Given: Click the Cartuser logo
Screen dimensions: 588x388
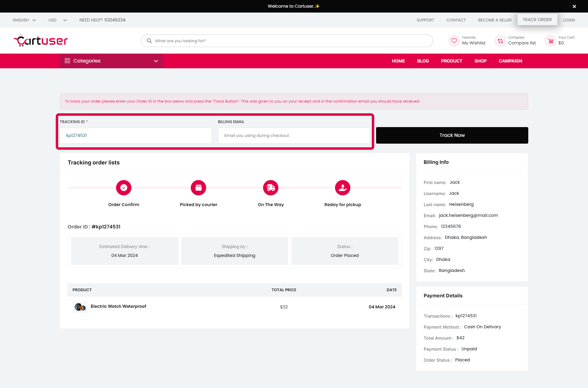Looking at the screenshot, I should pyautogui.click(x=41, y=41).
